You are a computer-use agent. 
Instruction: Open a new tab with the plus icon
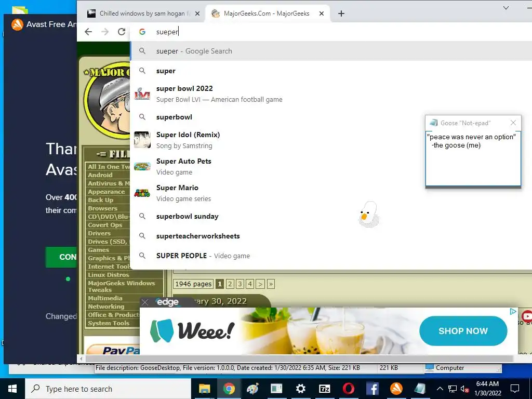coord(341,14)
